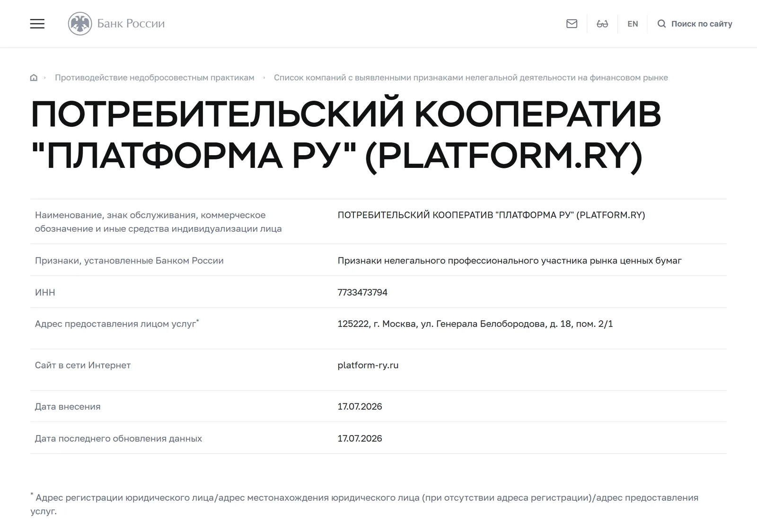Click the company name value in table

coord(491,215)
